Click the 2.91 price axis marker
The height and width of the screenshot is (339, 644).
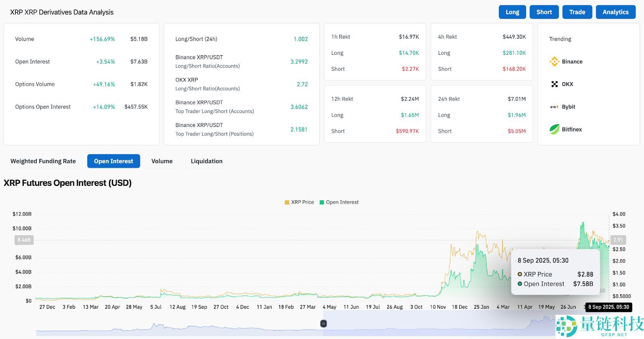click(x=618, y=240)
